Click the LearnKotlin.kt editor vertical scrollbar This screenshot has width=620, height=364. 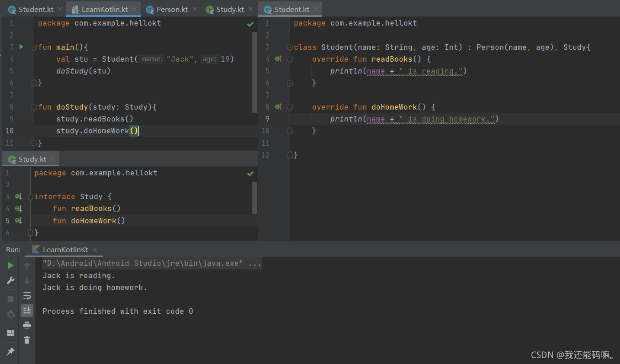point(254,73)
